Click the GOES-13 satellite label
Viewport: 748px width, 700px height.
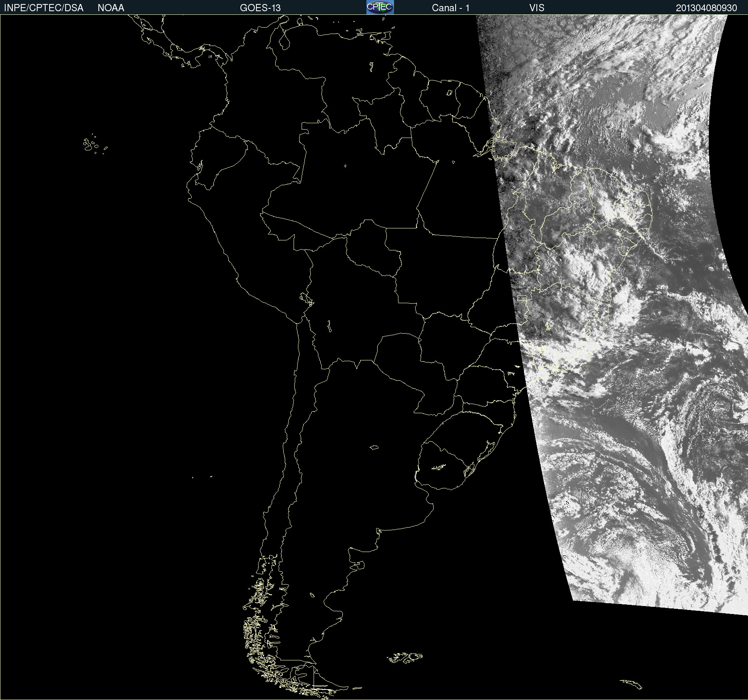[x=260, y=8]
